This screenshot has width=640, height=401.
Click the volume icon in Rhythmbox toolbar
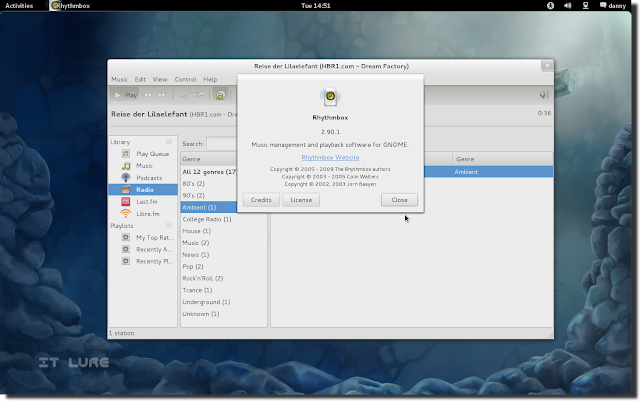(544, 95)
